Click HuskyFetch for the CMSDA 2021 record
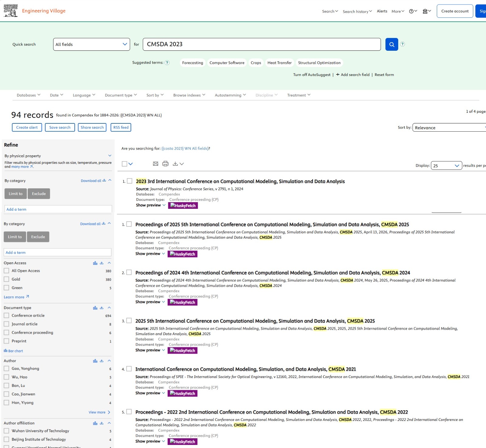 (182, 393)
